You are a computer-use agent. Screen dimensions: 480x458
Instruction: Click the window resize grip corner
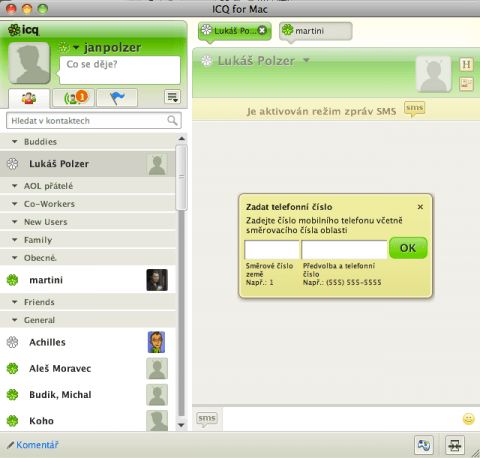coord(475,453)
